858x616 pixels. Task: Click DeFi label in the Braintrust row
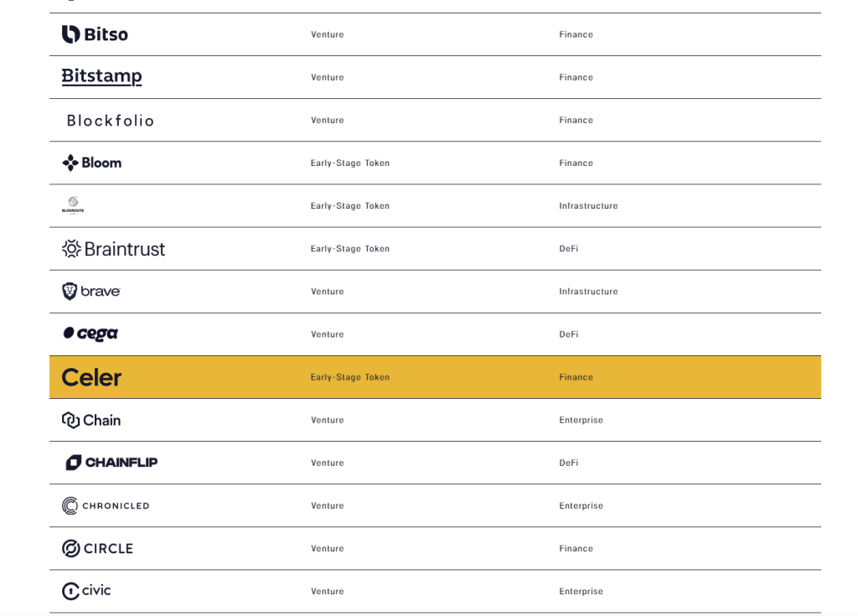[568, 249]
